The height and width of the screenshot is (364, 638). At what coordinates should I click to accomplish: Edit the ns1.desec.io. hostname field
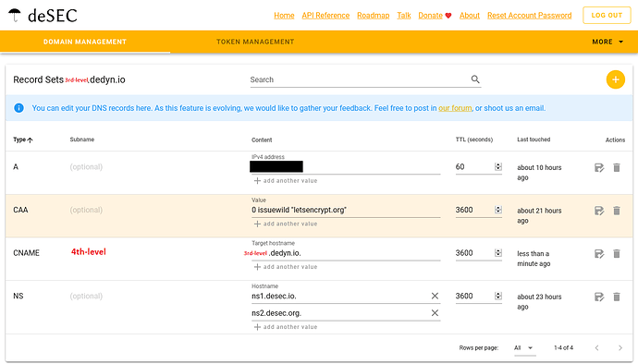[340, 296]
